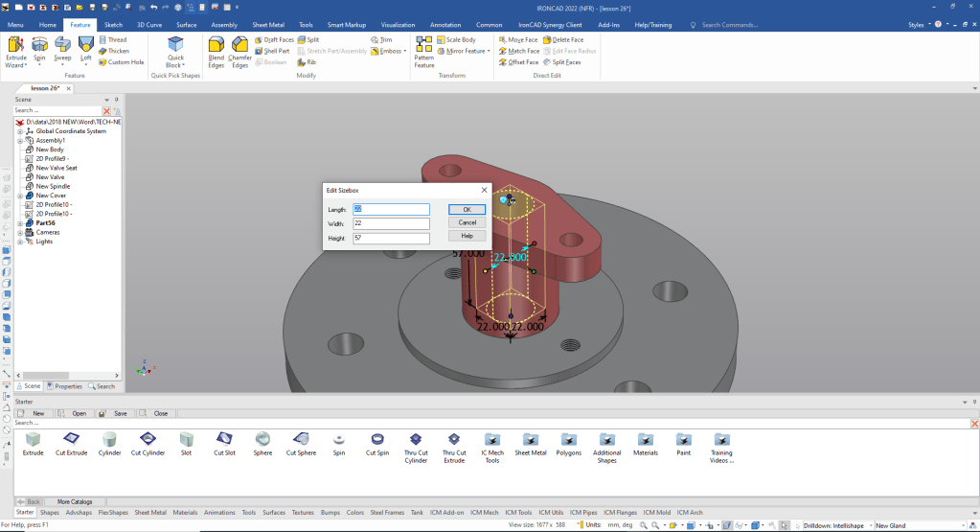Expand the Cameras node in the Scene tree

(20, 232)
